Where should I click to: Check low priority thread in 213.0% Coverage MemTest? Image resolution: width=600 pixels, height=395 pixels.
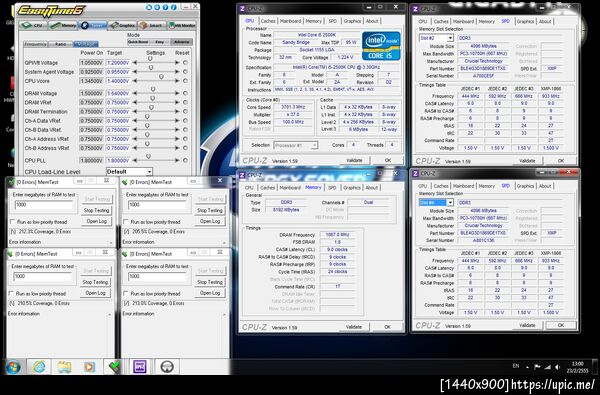[x=126, y=293]
